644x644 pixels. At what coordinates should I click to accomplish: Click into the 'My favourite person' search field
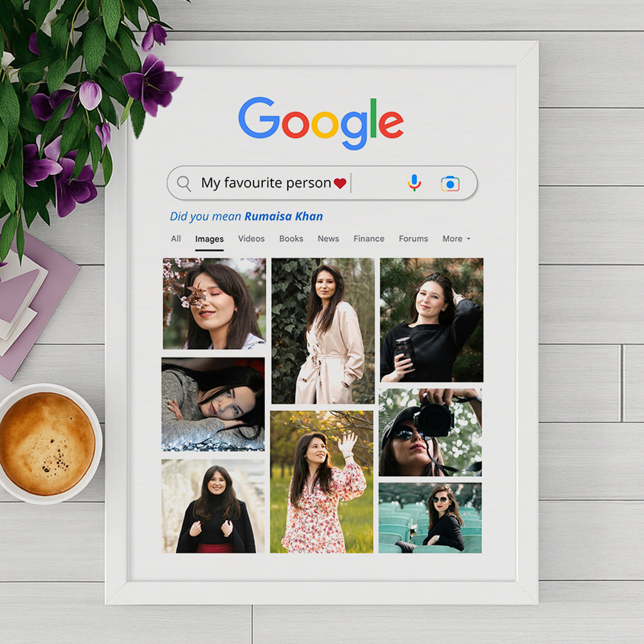click(x=270, y=183)
